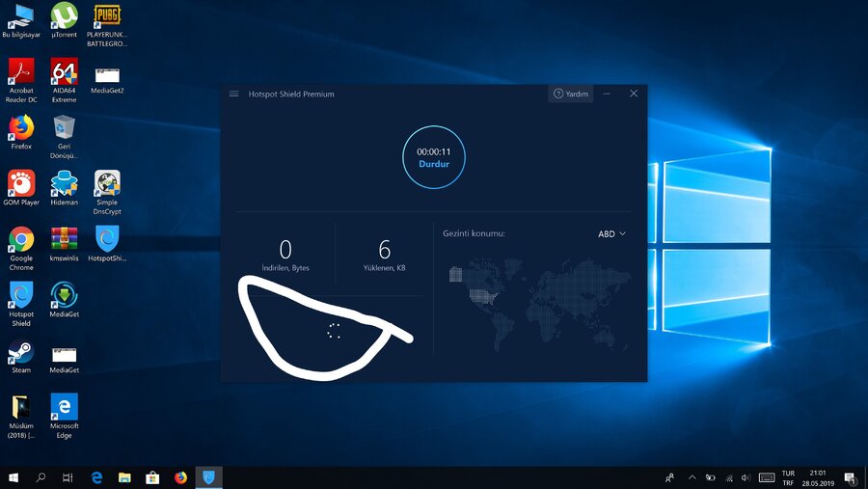Open Task View from the taskbar

click(x=67, y=477)
